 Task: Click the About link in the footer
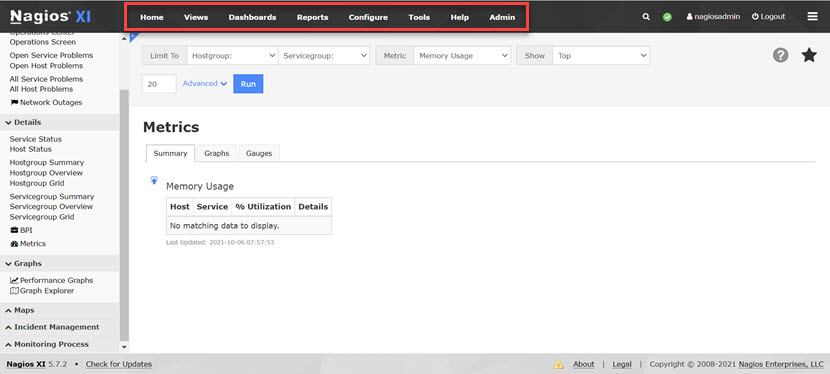click(583, 364)
